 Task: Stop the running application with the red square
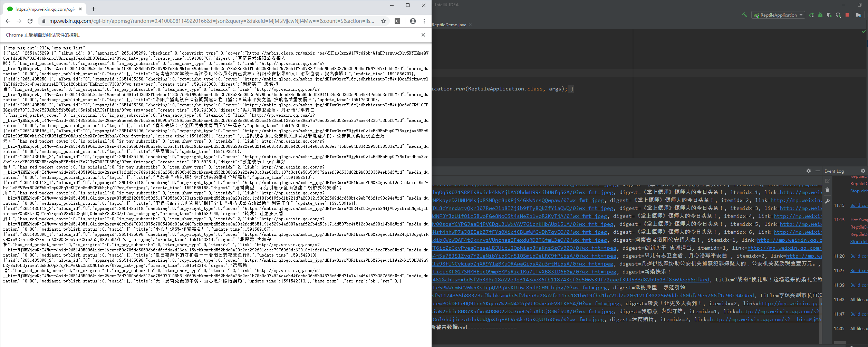pyautogui.click(x=847, y=15)
